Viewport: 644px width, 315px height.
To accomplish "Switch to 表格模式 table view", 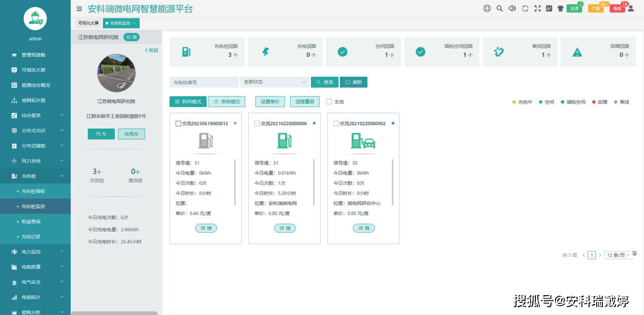I will [227, 102].
